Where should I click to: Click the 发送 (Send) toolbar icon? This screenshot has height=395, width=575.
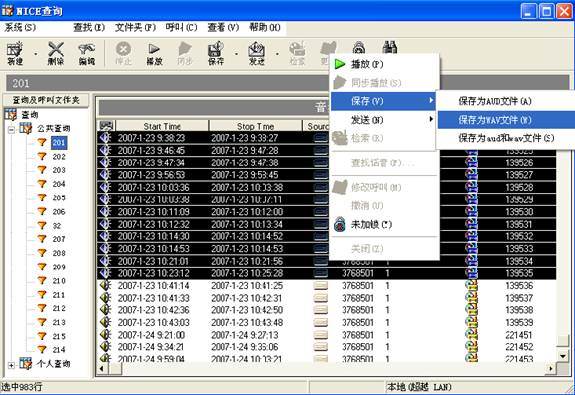[x=257, y=54]
